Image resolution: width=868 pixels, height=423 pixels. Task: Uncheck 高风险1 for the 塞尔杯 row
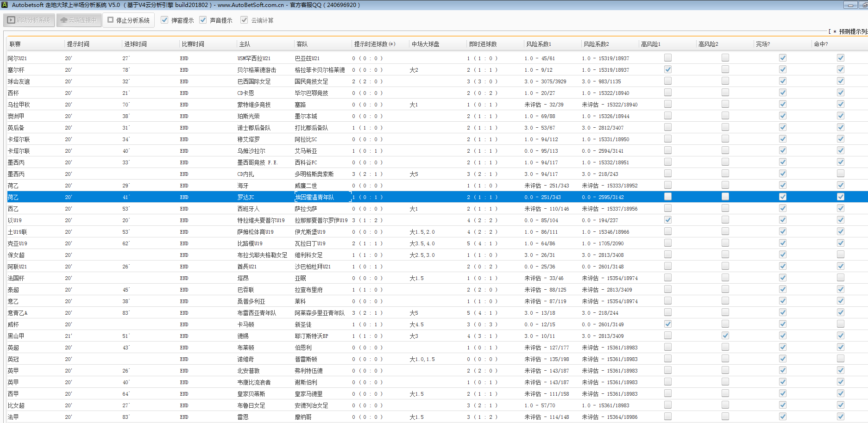(667, 69)
